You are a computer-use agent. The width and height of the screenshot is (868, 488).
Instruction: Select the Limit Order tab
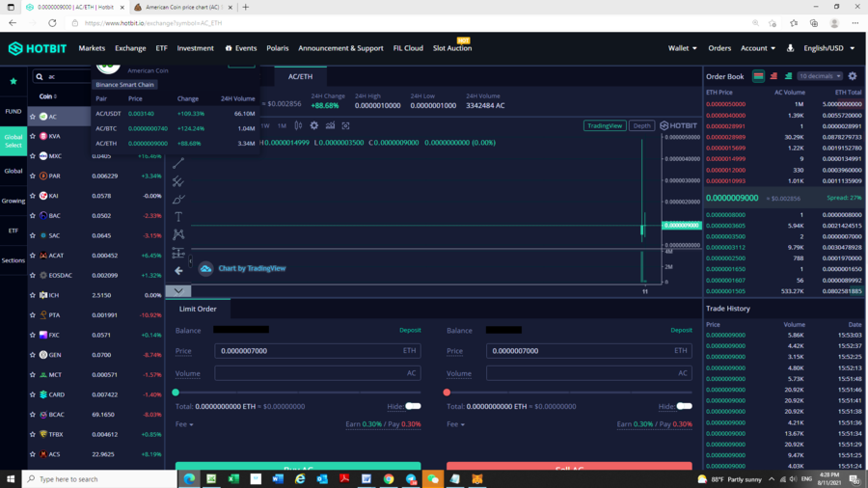[198, 309]
